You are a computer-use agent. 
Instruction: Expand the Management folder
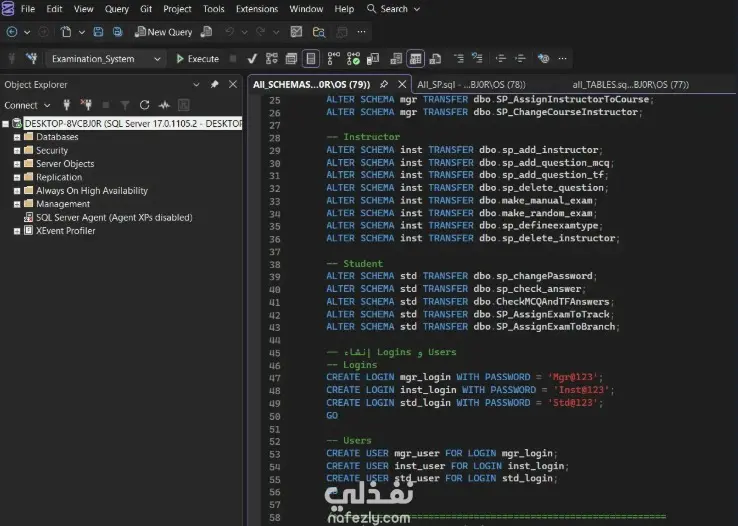17,204
